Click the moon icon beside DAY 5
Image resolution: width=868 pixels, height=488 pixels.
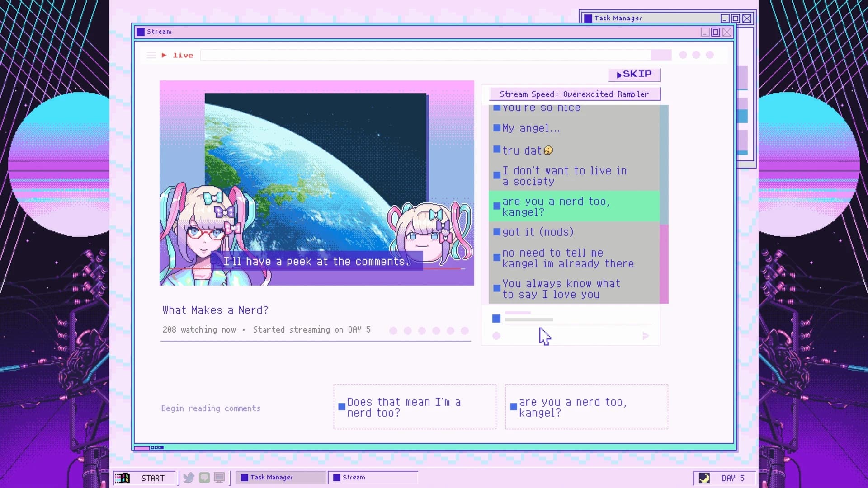[x=703, y=478]
